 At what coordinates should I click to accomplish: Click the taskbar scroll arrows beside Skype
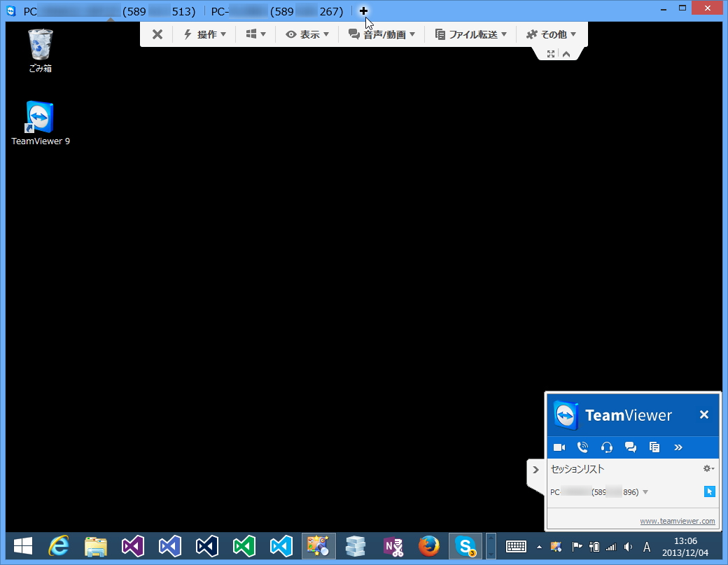click(491, 546)
